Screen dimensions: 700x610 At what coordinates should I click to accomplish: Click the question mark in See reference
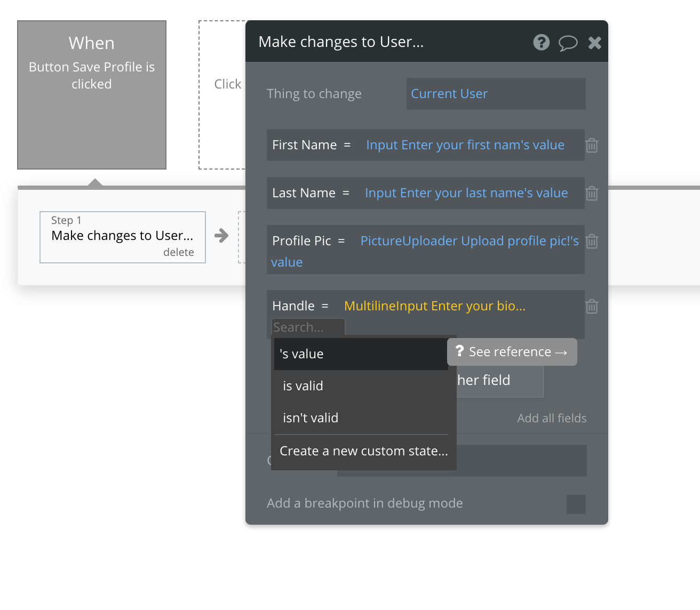tap(460, 351)
